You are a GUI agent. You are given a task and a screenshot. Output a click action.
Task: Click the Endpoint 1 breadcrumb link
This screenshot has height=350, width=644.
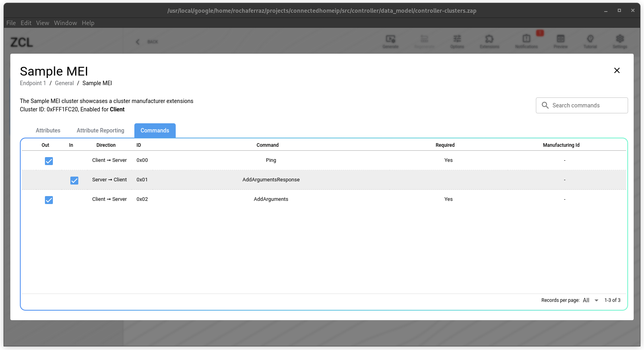[x=33, y=83]
